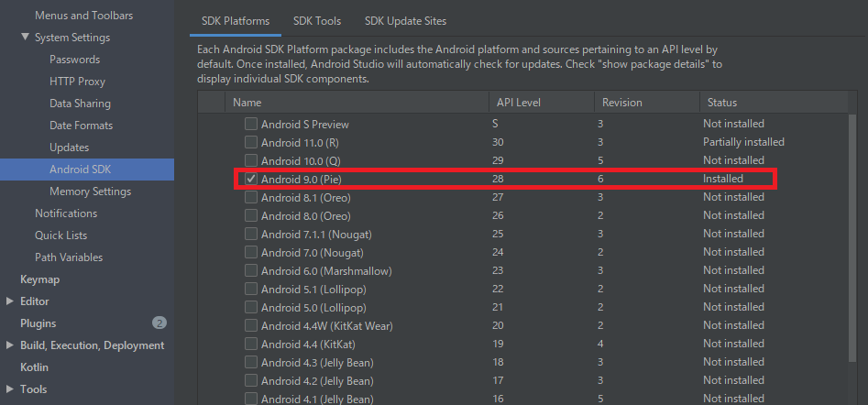The width and height of the screenshot is (868, 405).
Task: Open the SDK Update Sites tab
Action: 405,21
